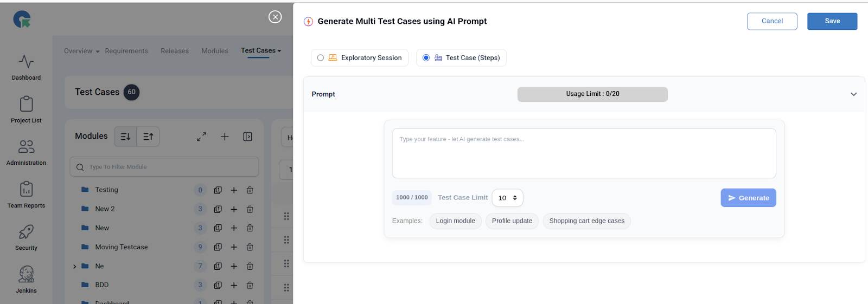Expand modules panel to full view
868x304 pixels.
pyautogui.click(x=201, y=137)
